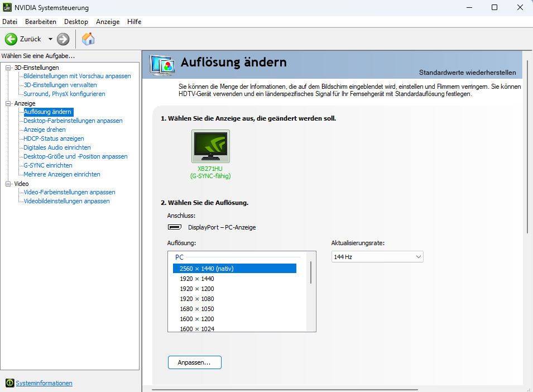Screen dimensions: 533x392
Task: Open Desktop-Größe und -Position anpassen
Action: click(x=75, y=156)
